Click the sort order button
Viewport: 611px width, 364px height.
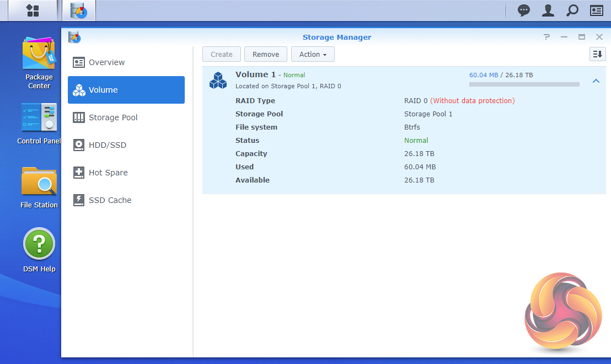597,54
